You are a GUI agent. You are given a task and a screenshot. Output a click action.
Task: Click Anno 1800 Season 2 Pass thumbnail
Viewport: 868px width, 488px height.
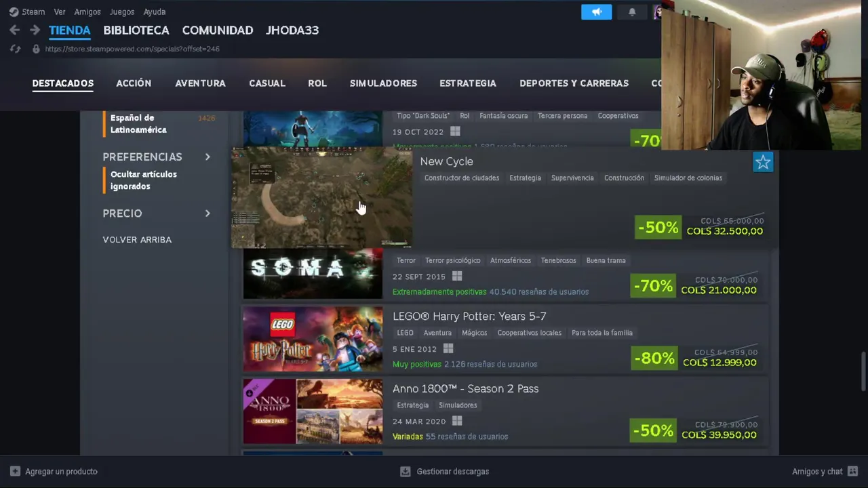point(313,411)
